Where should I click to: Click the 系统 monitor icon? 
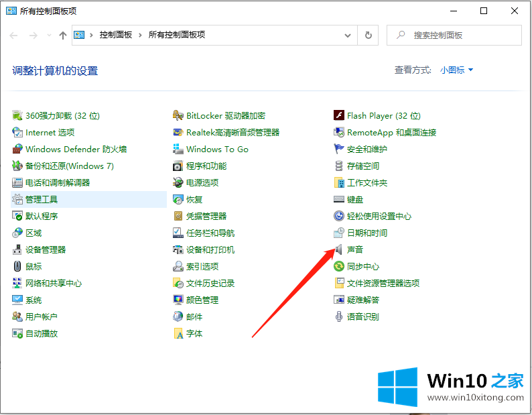(x=17, y=300)
